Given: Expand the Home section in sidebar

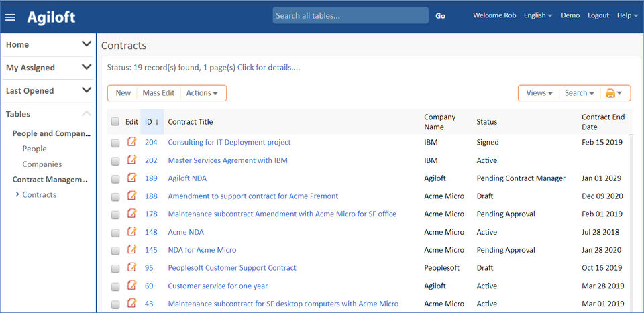Looking at the screenshot, I should [x=86, y=44].
